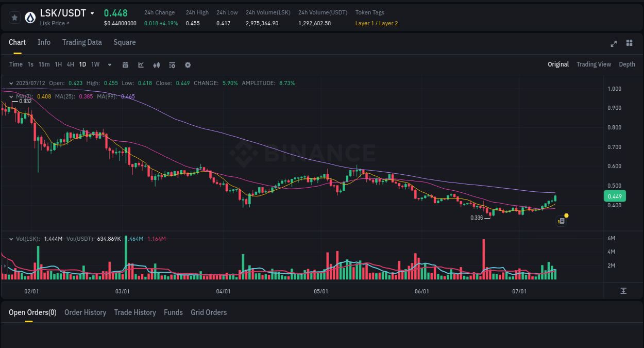Viewport: 644px width, 348px height.
Task: Select the line chart style icon
Action: (141, 64)
